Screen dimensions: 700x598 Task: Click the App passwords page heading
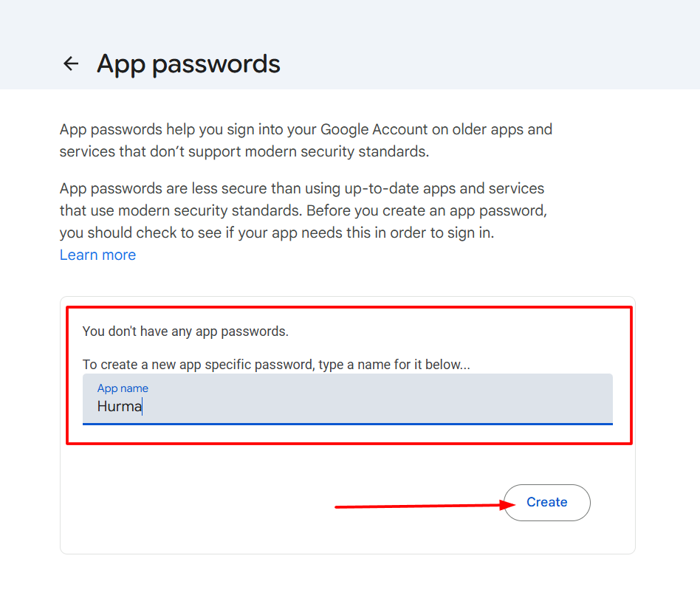[x=188, y=63]
